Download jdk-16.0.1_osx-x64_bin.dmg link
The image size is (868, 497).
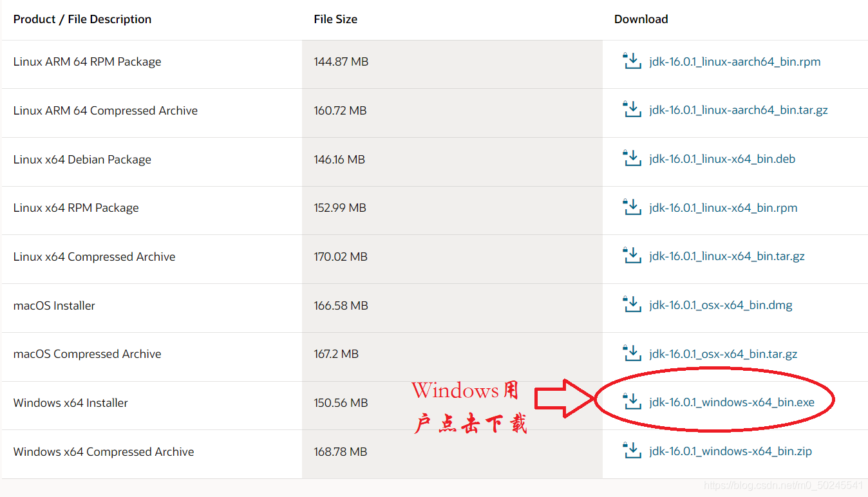tap(721, 305)
